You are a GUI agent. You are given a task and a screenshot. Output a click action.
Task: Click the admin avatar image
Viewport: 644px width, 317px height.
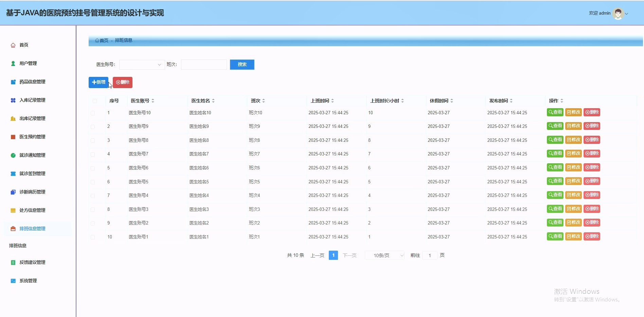pos(618,13)
